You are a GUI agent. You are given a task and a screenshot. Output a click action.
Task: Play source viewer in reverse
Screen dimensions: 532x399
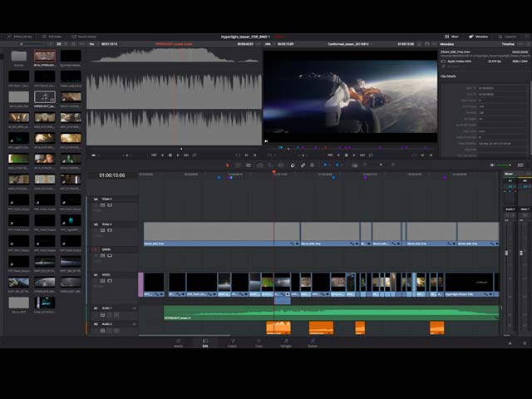point(162,155)
